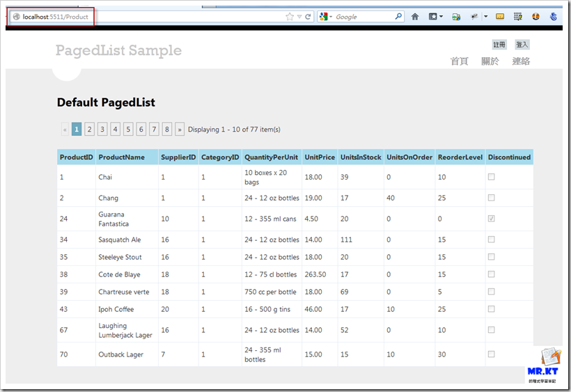
Task: Expand the Firebug dropdown arrow
Action: [486, 17]
